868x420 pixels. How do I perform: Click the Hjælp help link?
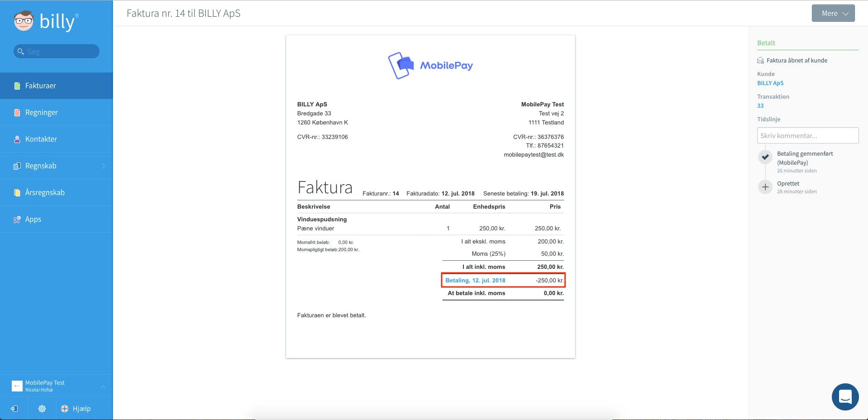pyautogui.click(x=81, y=409)
